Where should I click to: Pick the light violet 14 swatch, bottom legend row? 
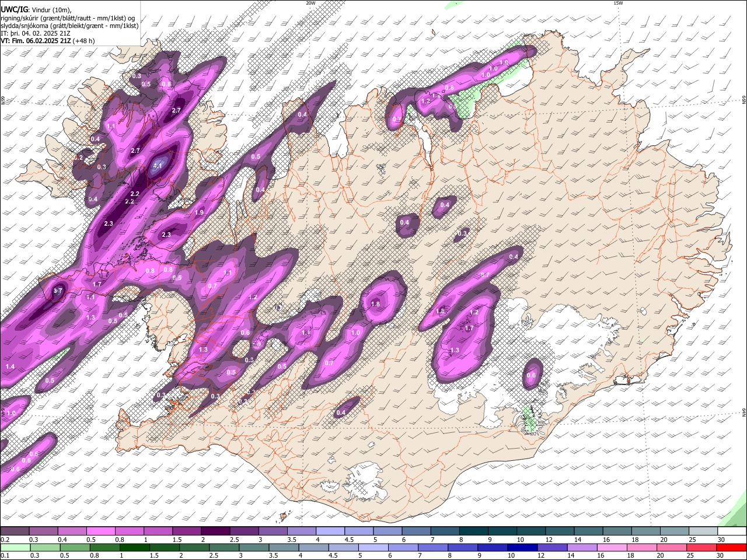(582, 547)
